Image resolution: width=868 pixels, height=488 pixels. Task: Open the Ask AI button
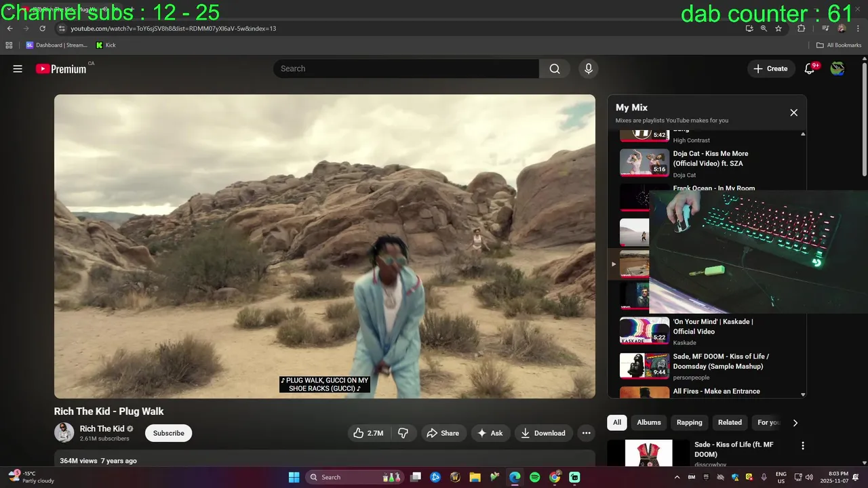tap(490, 433)
